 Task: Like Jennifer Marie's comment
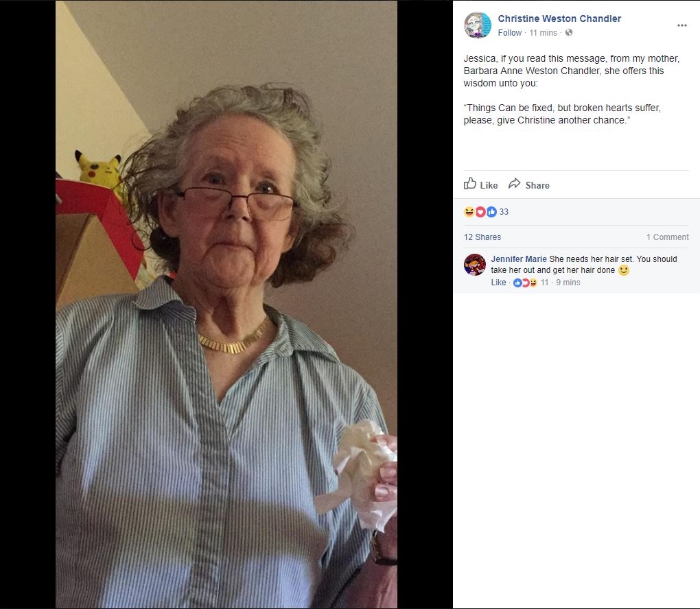point(498,283)
